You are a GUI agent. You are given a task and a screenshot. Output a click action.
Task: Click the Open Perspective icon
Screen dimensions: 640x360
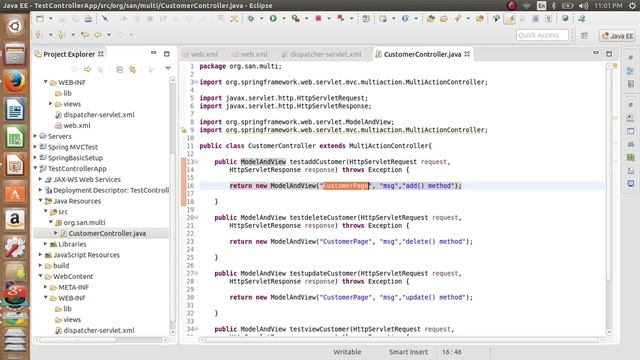click(585, 36)
